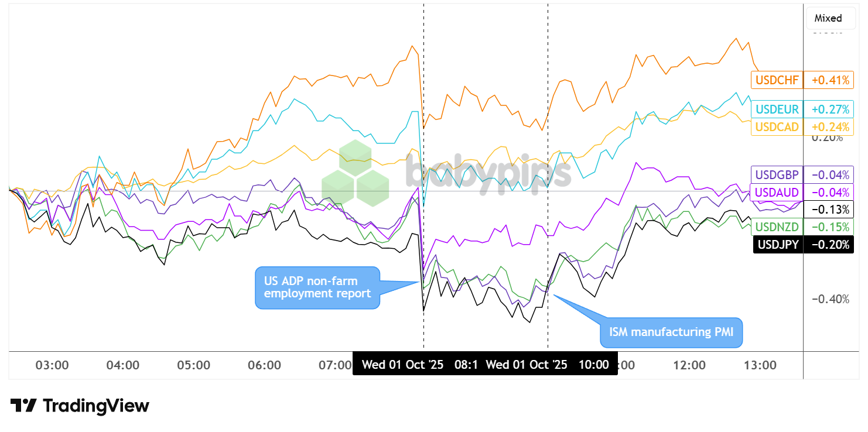Select the USDGBP series label
The width and height of the screenshot is (868, 432).
pyautogui.click(x=777, y=174)
